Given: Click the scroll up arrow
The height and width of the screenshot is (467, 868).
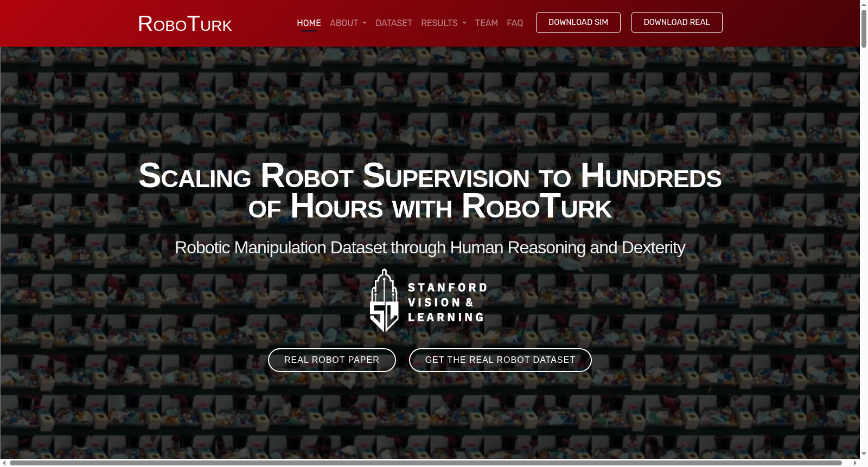Looking at the screenshot, I should pos(864,4).
